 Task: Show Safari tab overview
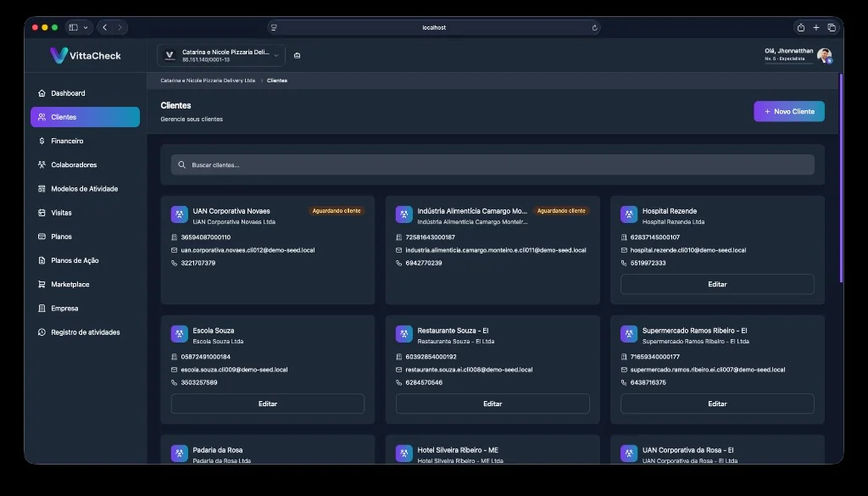pyautogui.click(x=832, y=27)
